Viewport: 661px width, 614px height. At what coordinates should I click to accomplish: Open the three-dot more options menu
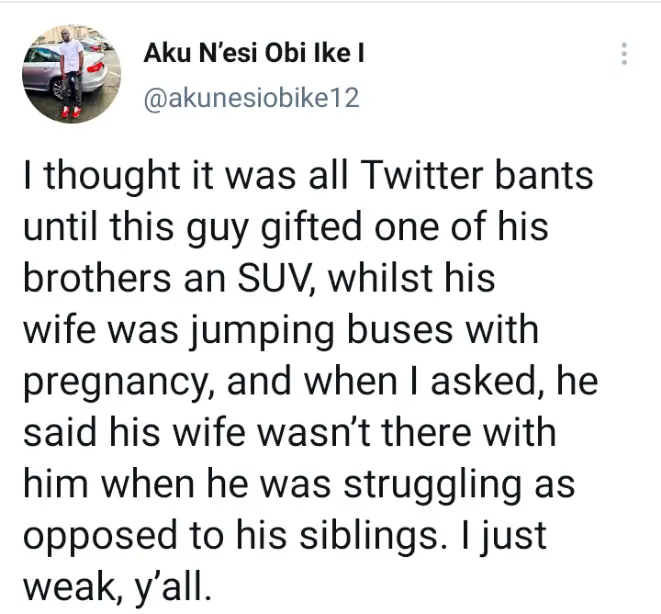coord(624,54)
